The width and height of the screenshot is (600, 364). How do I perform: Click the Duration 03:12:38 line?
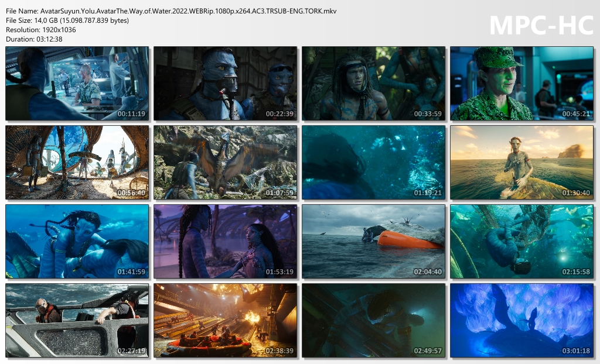coord(34,39)
